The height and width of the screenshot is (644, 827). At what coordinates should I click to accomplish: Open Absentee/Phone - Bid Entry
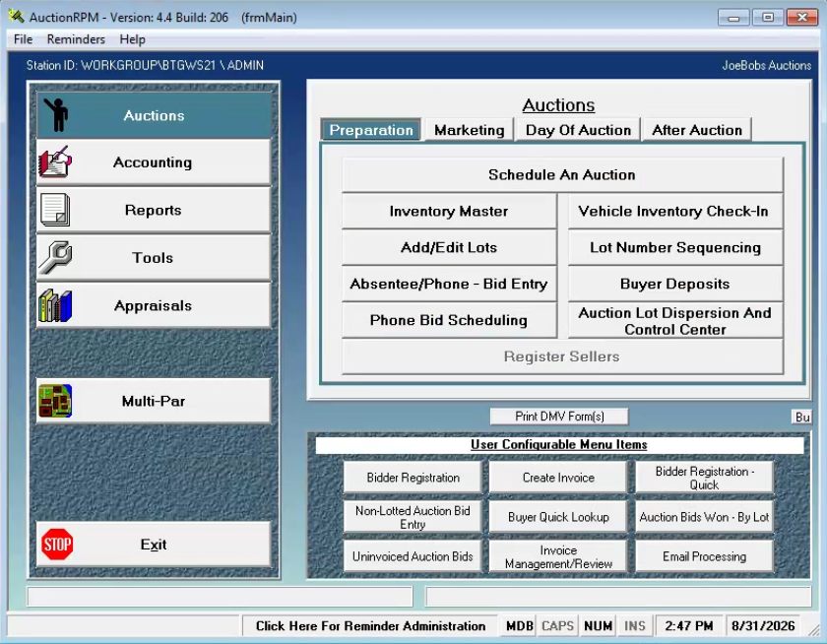449,284
